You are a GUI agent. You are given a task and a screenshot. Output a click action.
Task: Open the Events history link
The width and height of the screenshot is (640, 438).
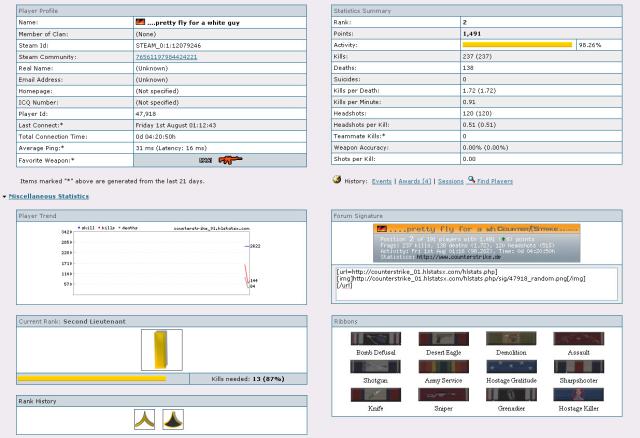381,180
